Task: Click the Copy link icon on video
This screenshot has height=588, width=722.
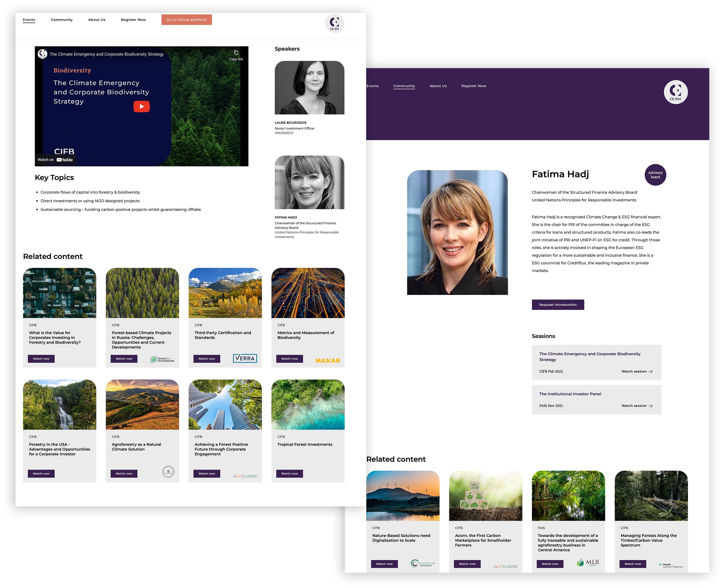Action: click(x=236, y=53)
